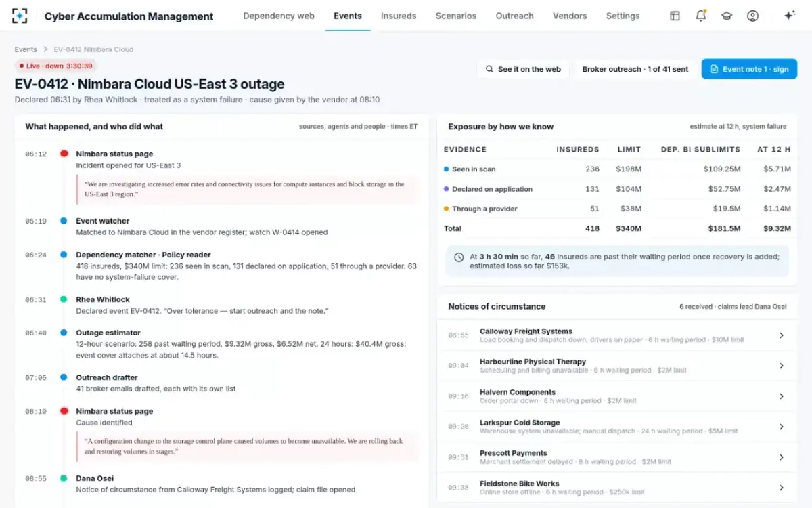Click the Larkspur Cold Storage name
This screenshot has width=812, height=508.
[520, 423]
